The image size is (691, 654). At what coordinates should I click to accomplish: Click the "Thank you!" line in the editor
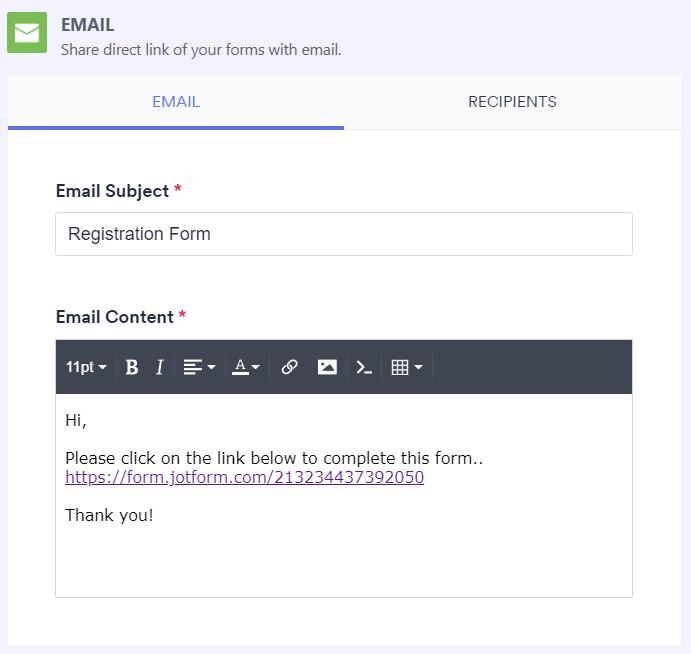109,516
